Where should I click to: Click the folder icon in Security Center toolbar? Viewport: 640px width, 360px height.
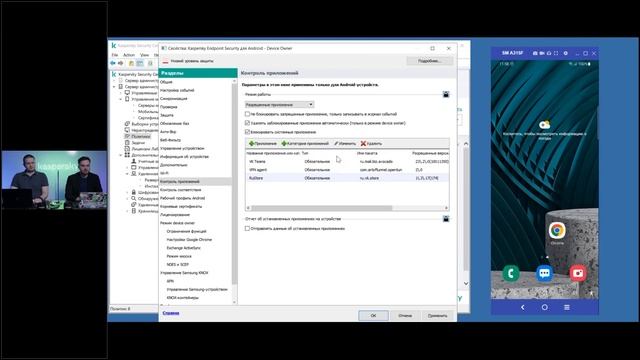[131, 63]
